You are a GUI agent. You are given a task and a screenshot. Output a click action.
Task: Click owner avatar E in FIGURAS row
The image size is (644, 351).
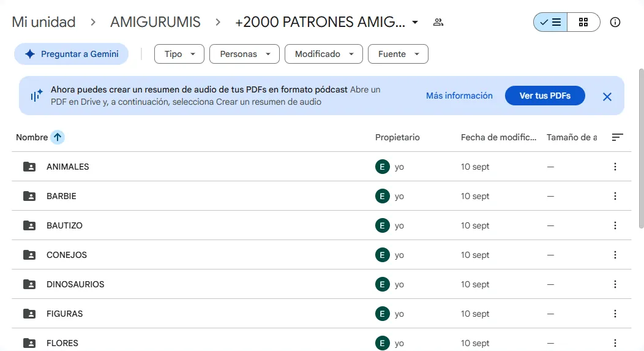(x=383, y=314)
